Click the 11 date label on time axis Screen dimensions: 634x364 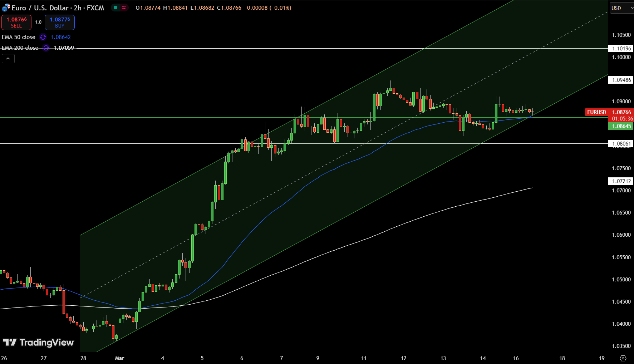coord(364,358)
